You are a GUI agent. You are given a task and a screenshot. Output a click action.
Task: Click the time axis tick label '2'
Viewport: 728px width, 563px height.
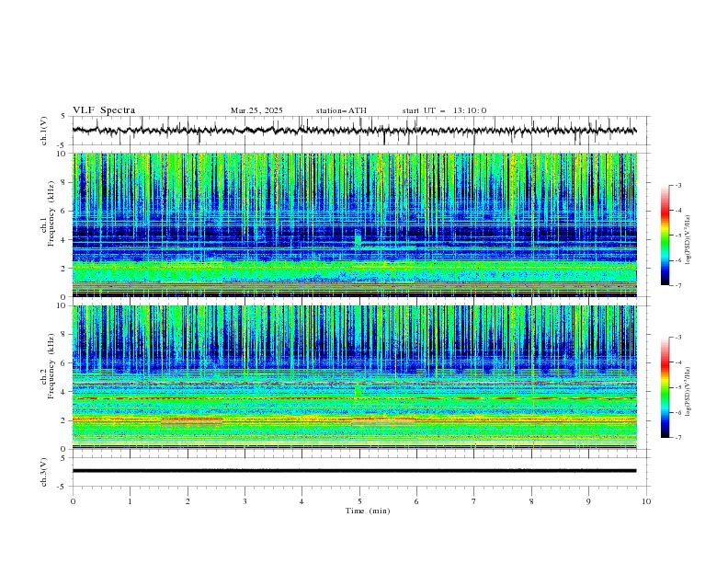point(188,501)
